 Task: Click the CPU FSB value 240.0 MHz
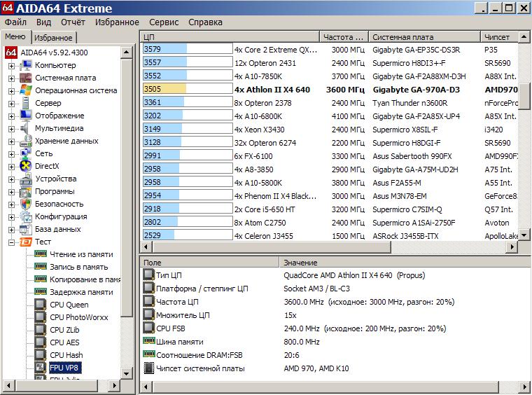(x=302, y=328)
